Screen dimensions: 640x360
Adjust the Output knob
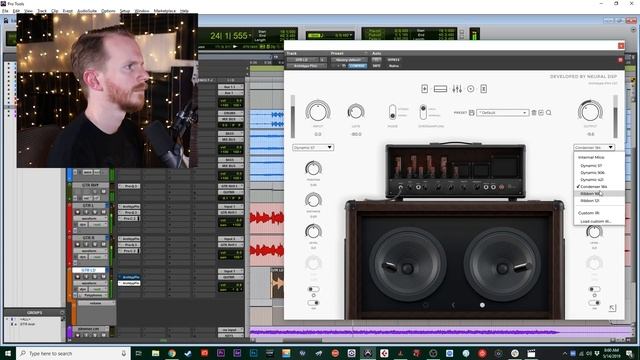590,111
